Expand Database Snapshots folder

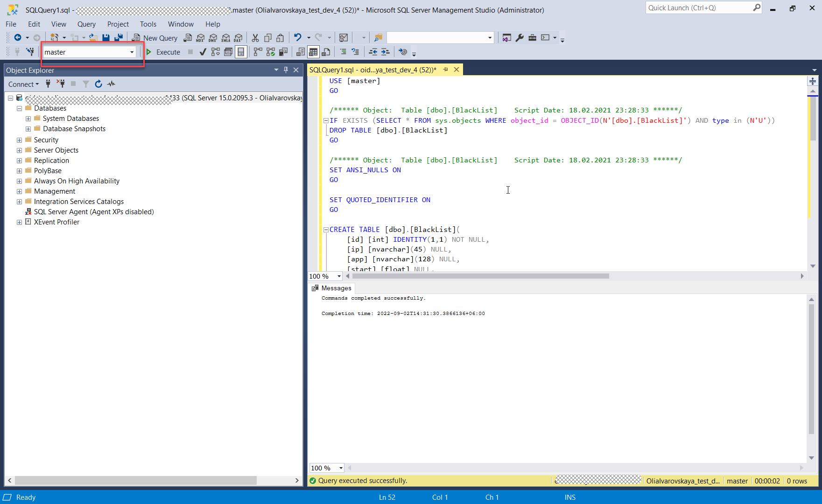(28, 129)
